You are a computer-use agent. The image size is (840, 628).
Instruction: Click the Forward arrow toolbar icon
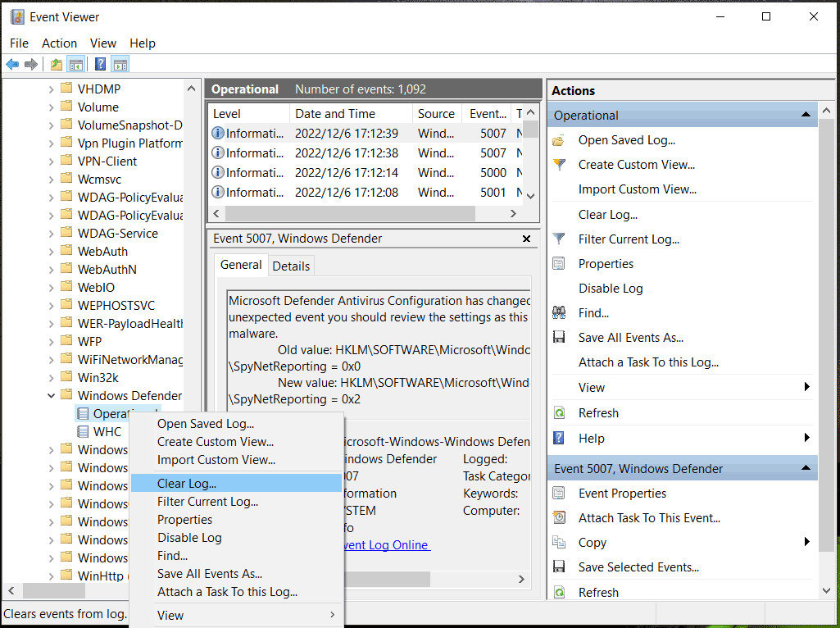click(31, 65)
